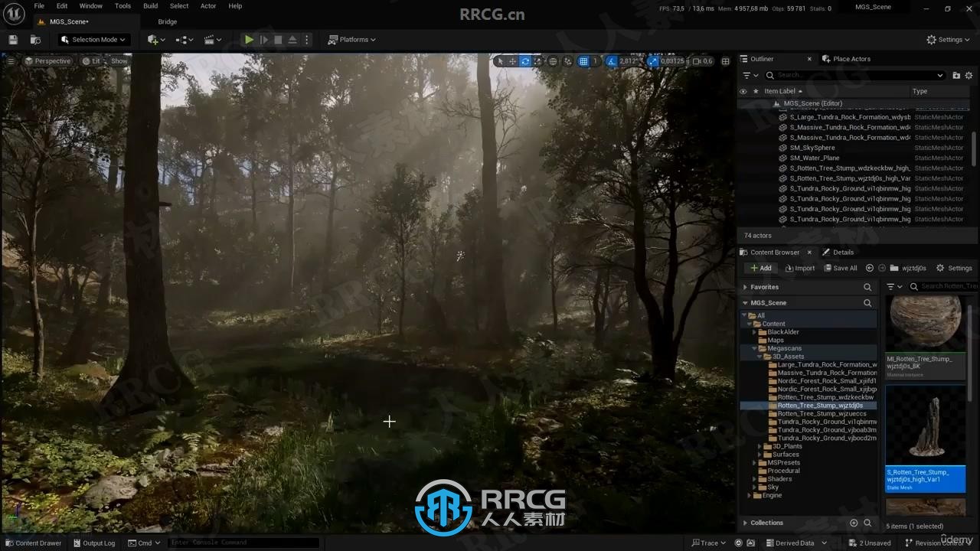Choose the Translate move tool in viewport
This screenshot has height=551, width=980.
click(512, 61)
